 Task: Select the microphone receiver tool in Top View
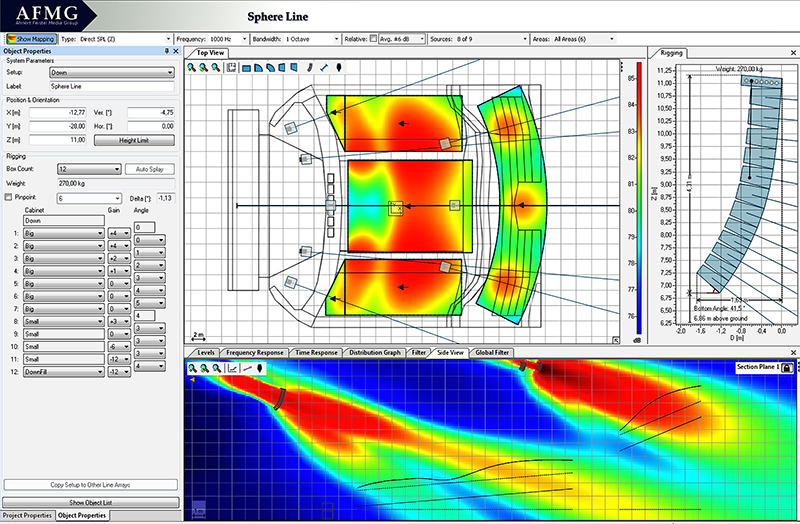(x=337, y=68)
